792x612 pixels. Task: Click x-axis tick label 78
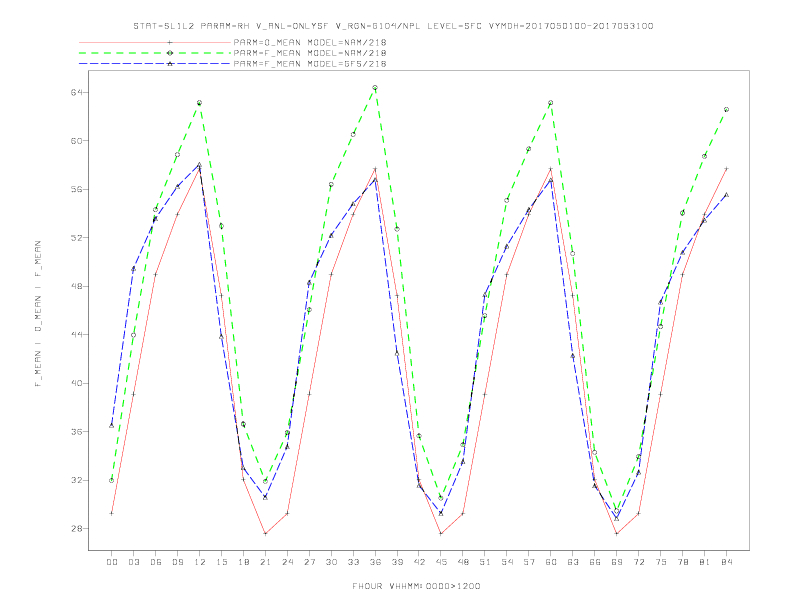683,562
